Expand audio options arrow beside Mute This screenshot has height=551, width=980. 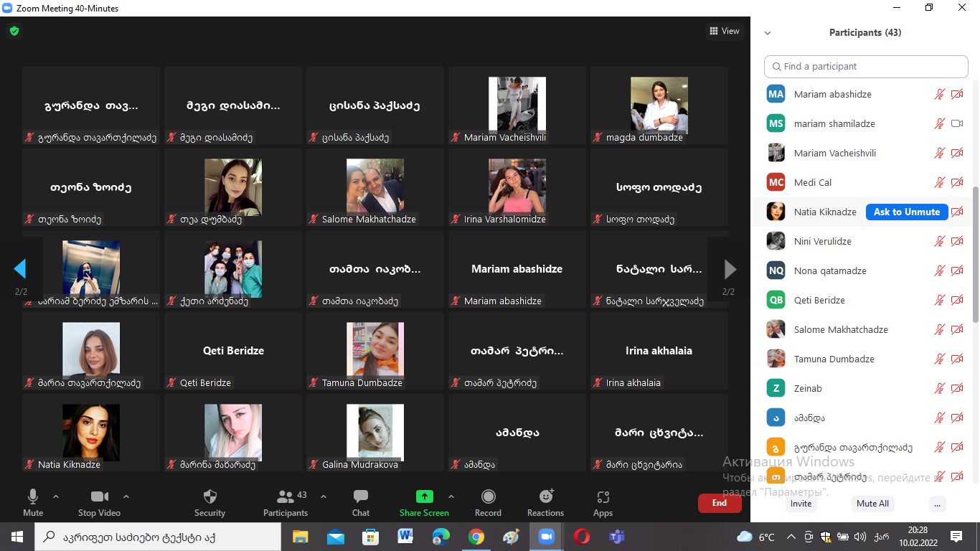[56, 496]
